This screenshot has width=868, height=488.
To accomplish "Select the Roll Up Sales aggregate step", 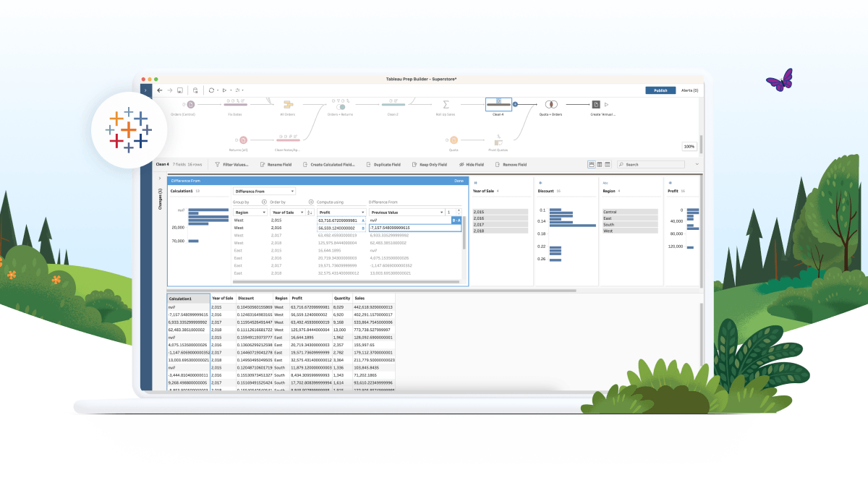I will 446,105.
